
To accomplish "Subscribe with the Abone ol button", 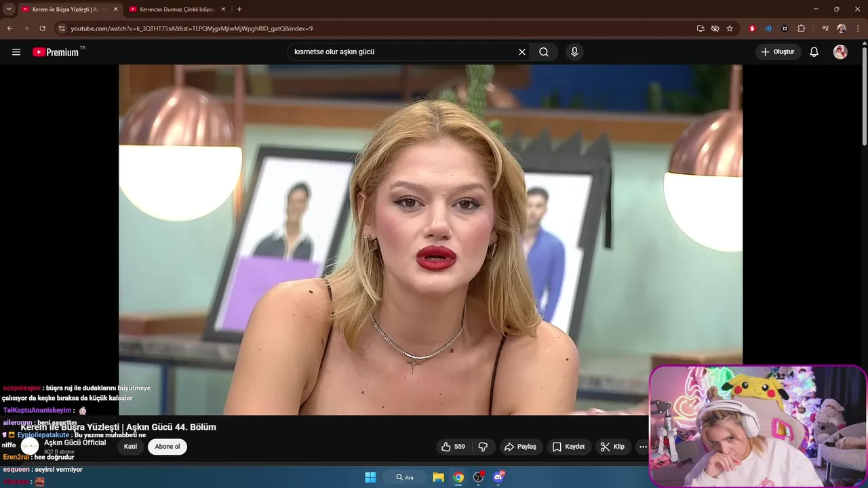I will point(167,447).
